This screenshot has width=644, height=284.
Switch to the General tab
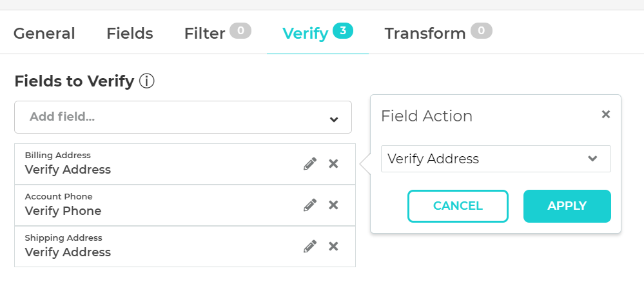coord(44,34)
